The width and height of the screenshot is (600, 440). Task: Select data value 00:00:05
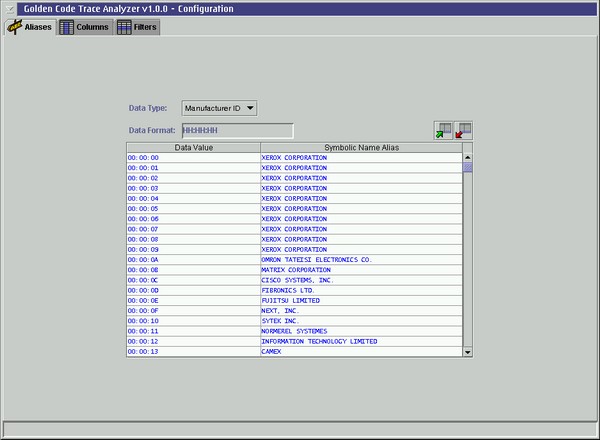194,209
